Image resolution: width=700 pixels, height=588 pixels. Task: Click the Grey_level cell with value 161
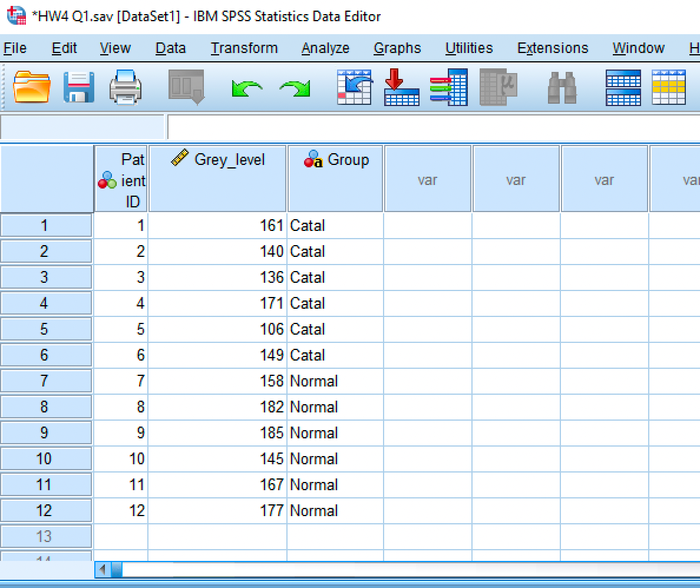217,226
